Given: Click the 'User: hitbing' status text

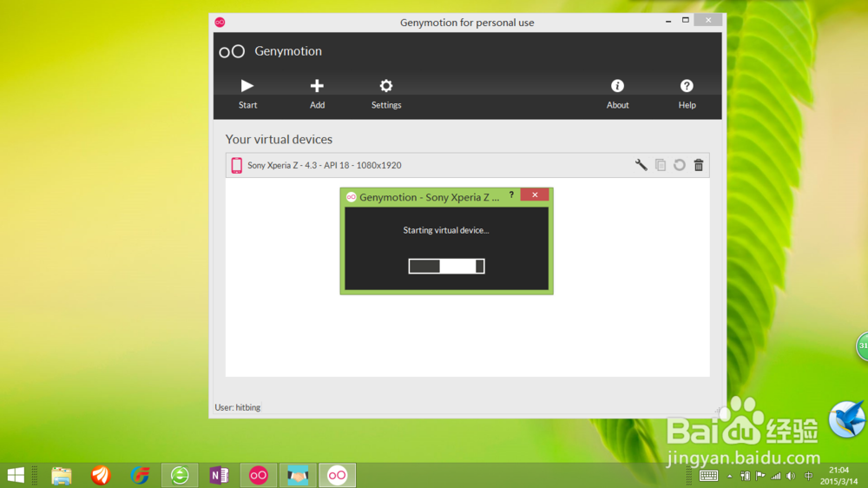Looking at the screenshot, I should pos(238,407).
